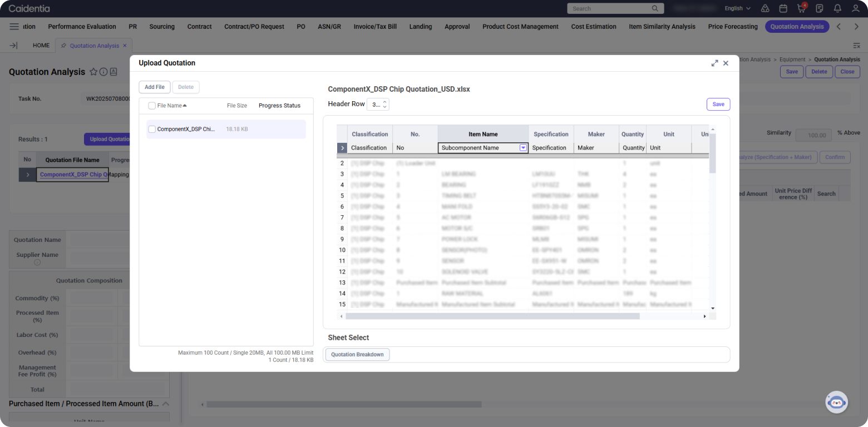This screenshot has height=427, width=868.
Task: Click the preview grid horizontal scrollbar
Action: (x=492, y=316)
